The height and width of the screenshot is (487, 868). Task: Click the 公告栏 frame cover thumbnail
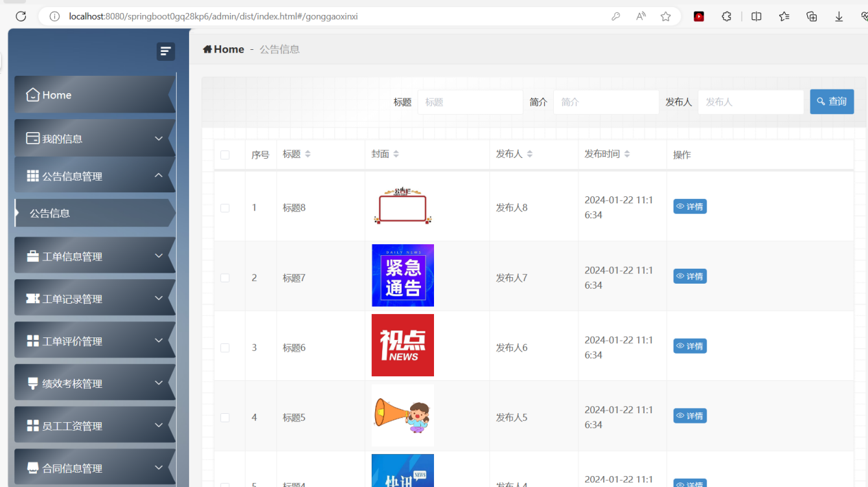[403, 206]
